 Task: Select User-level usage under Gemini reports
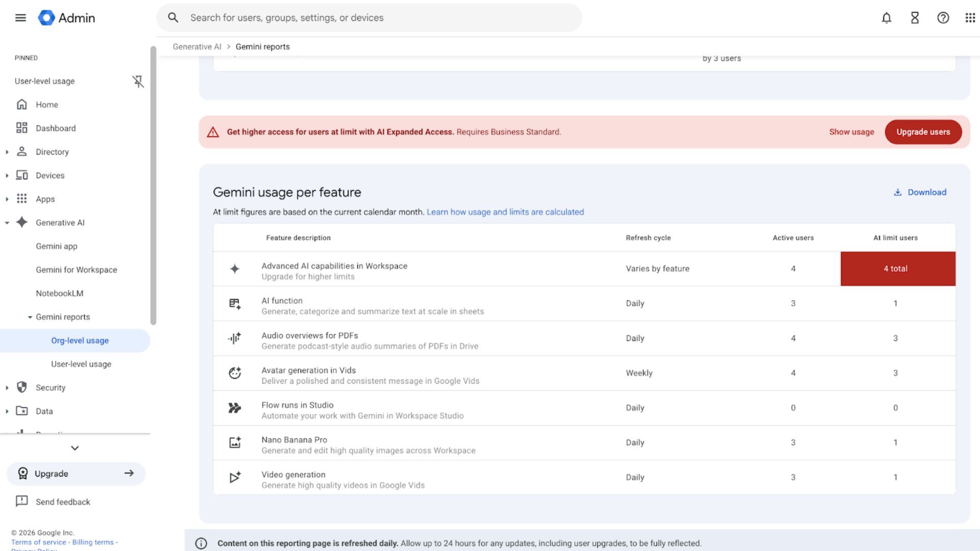[81, 364]
